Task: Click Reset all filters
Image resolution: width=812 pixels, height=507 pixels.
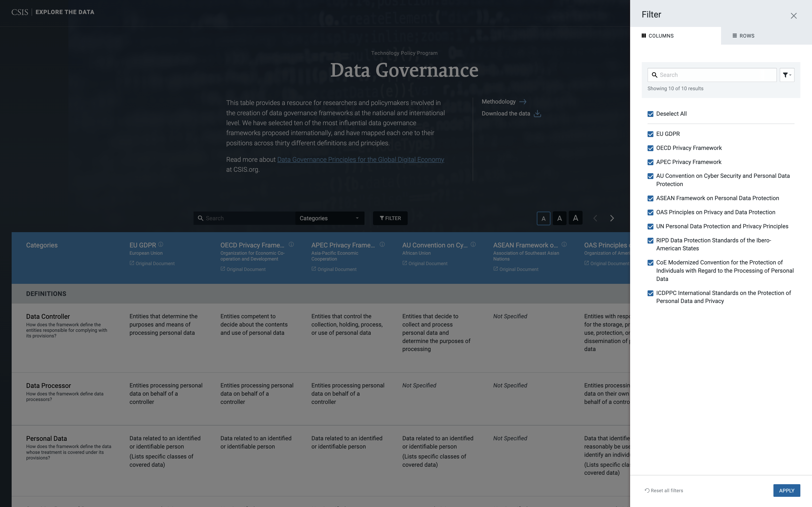Action: point(664,491)
